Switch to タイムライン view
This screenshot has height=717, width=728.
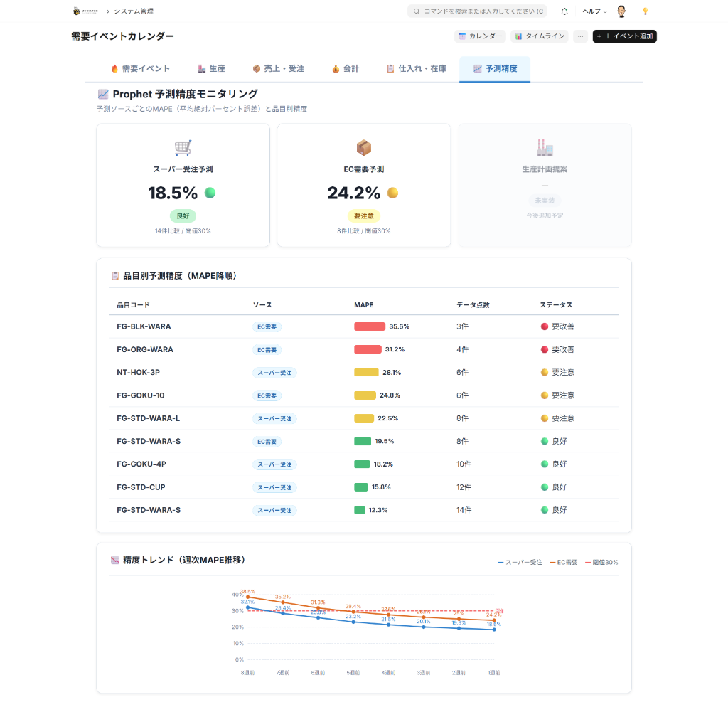pos(539,36)
